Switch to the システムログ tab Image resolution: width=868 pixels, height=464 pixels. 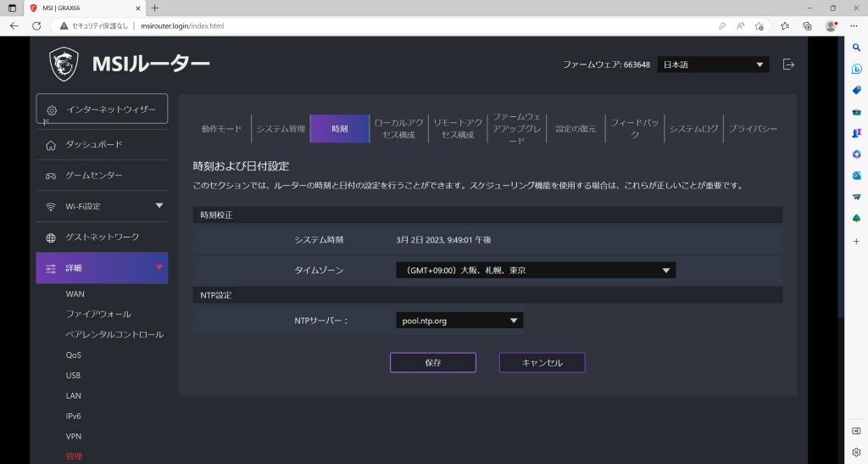click(693, 129)
